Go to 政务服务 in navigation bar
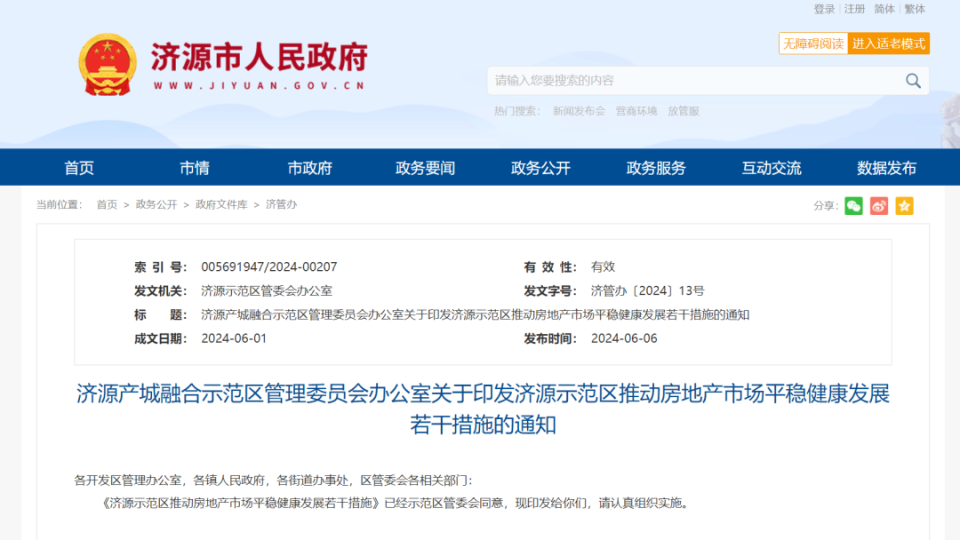960x540 pixels. 656,168
